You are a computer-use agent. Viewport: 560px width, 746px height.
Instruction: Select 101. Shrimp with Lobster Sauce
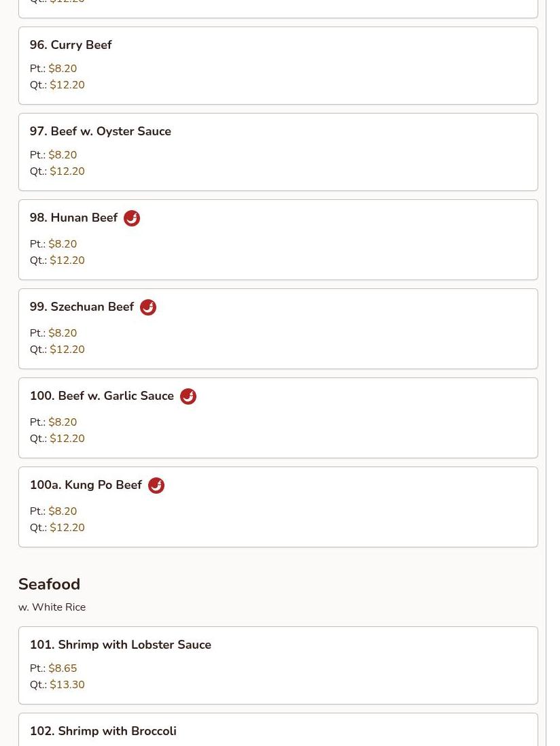pyautogui.click(x=120, y=645)
